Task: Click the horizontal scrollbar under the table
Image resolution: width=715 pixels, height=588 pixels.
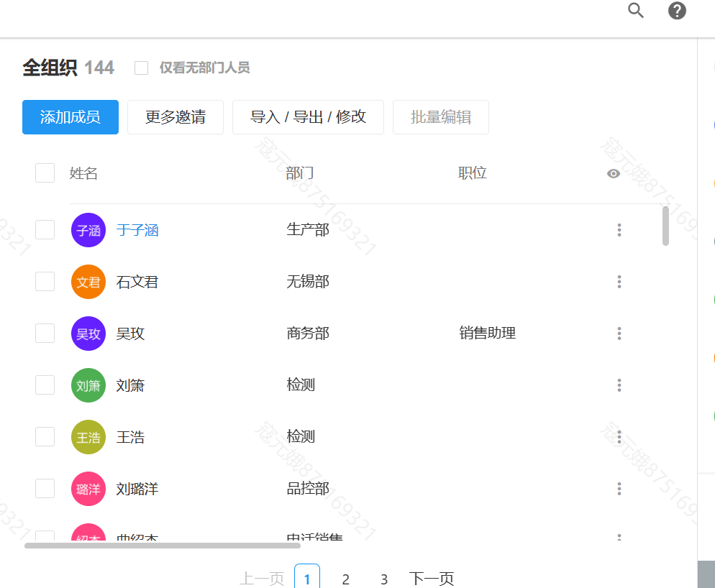Action: tap(162, 546)
